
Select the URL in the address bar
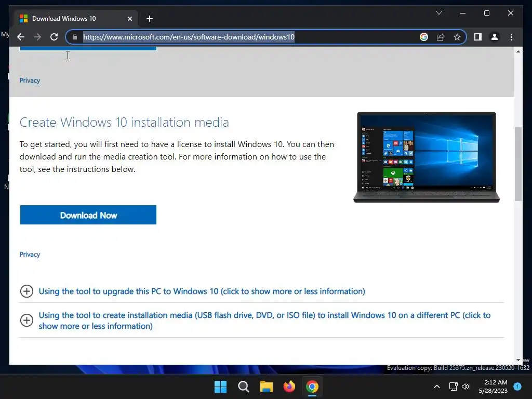(189, 37)
